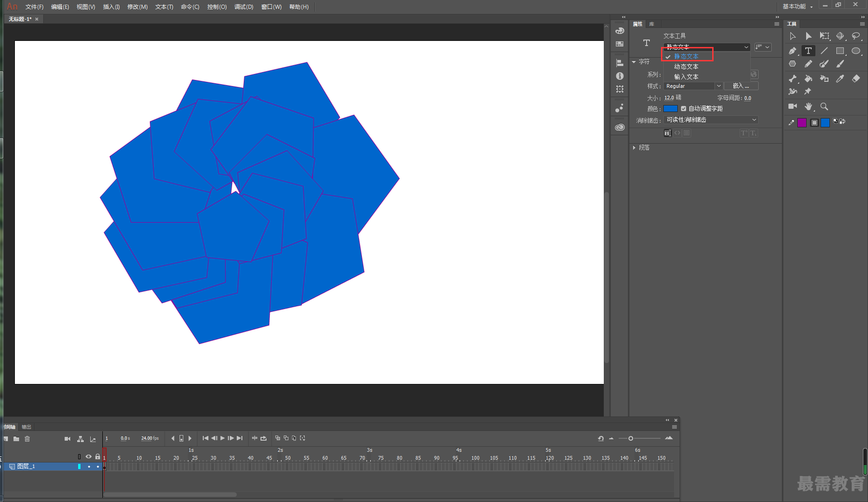This screenshot has width=868, height=502.
Task: Toggle auto-kern checkbox 自动调整字距
Action: click(683, 109)
